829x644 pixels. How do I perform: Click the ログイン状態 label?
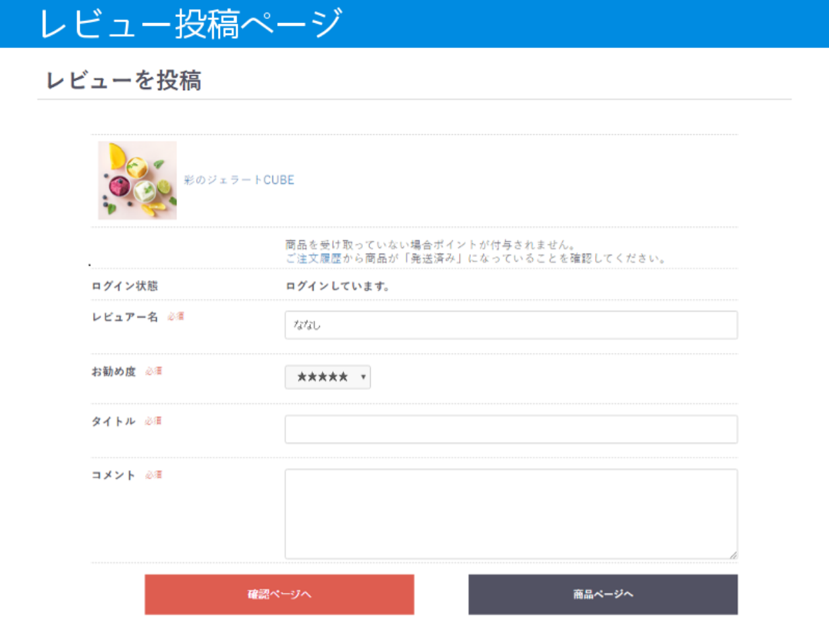[124, 286]
